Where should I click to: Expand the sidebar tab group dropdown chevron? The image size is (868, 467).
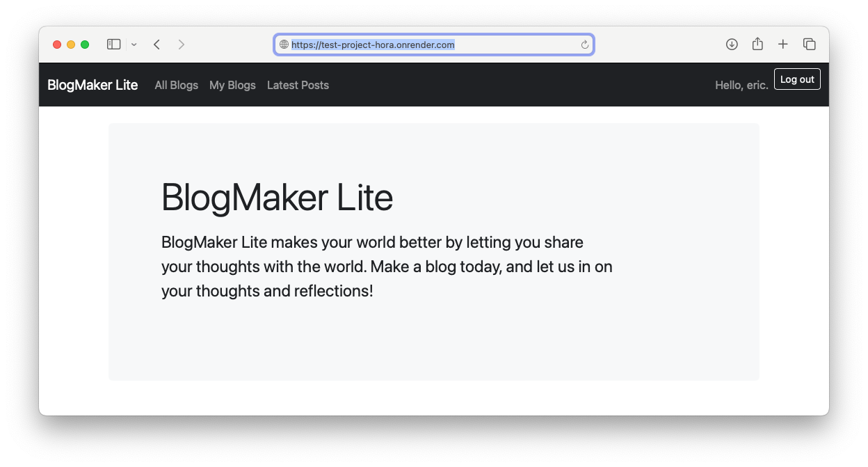pos(134,45)
